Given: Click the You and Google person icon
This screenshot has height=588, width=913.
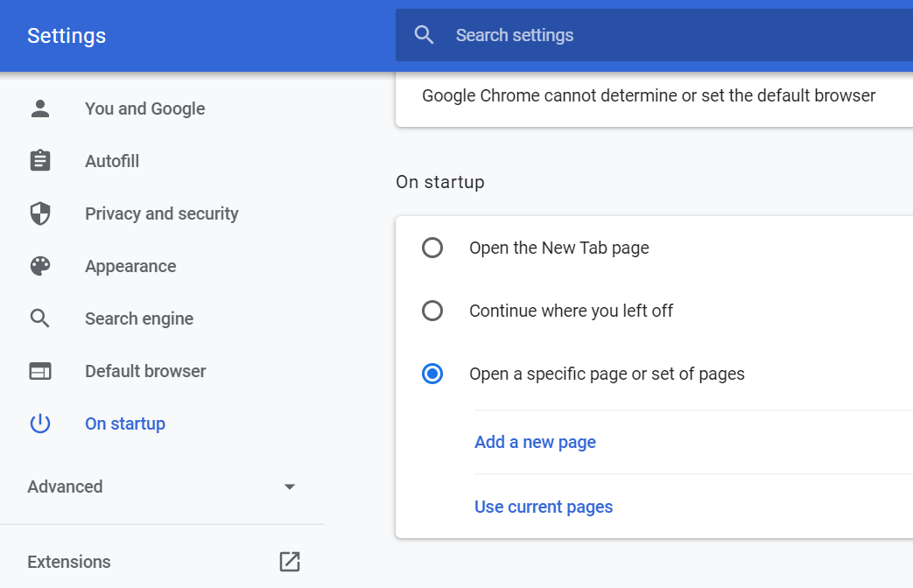Looking at the screenshot, I should [x=40, y=108].
